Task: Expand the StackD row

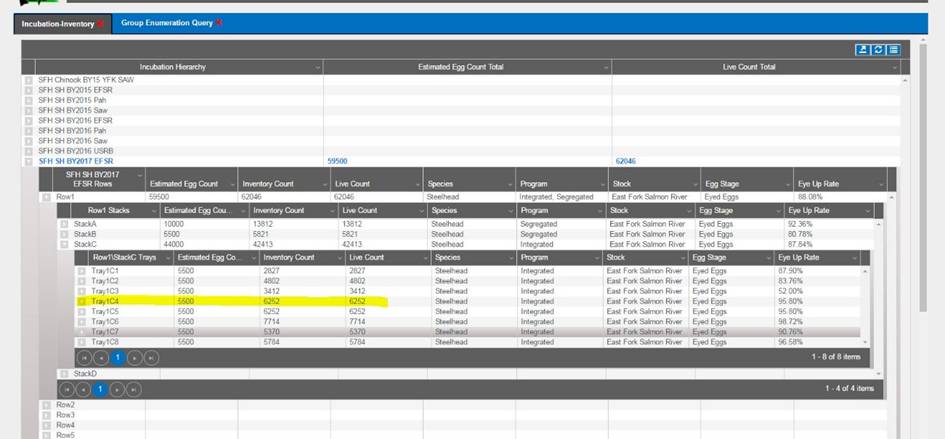Action: [65, 373]
